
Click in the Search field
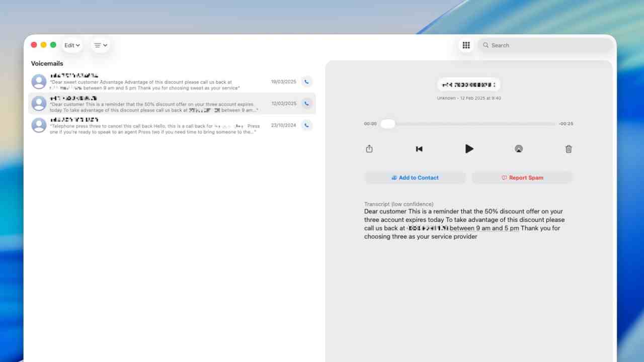[x=546, y=45]
